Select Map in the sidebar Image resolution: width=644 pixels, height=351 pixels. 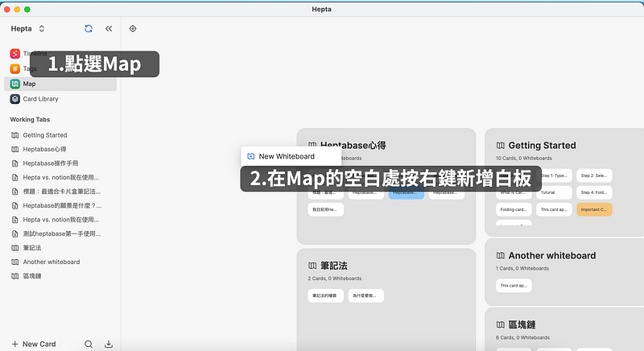point(60,84)
